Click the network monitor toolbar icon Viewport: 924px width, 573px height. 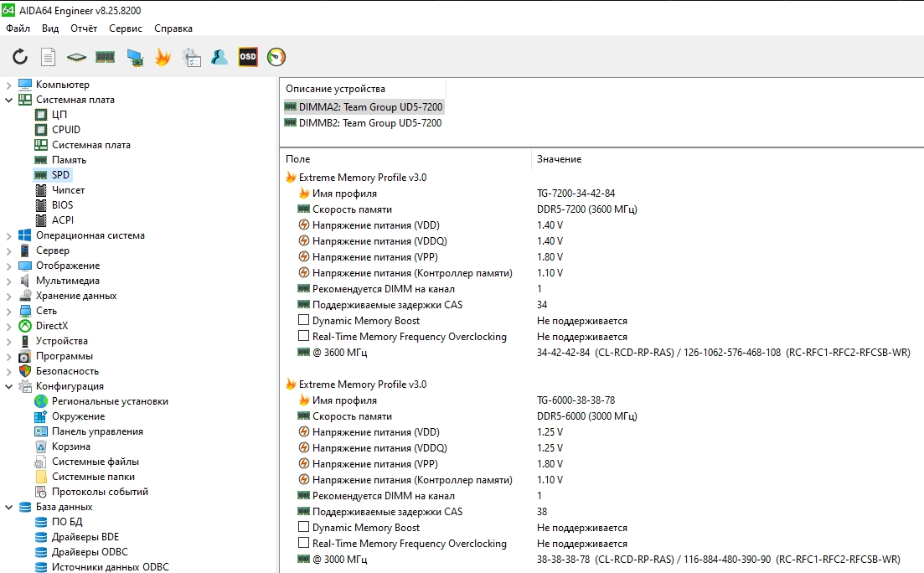pyautogui.click(x=135, y=57)
